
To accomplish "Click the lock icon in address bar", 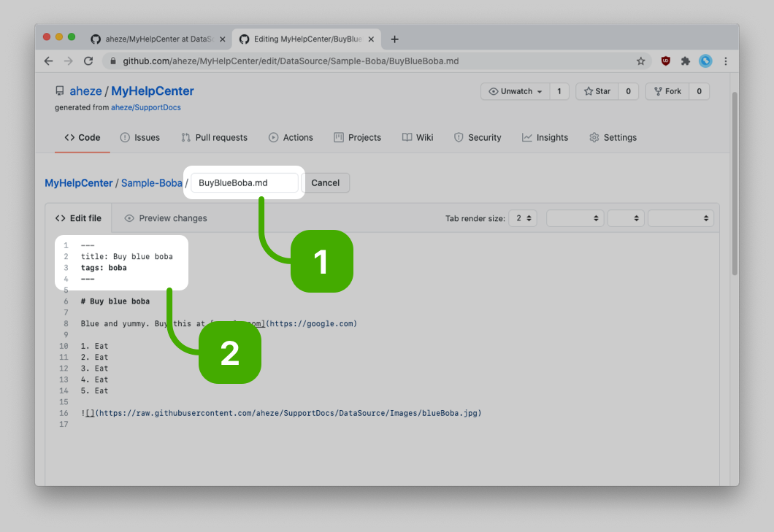I will pyautogui.click(x=113, y=61).
